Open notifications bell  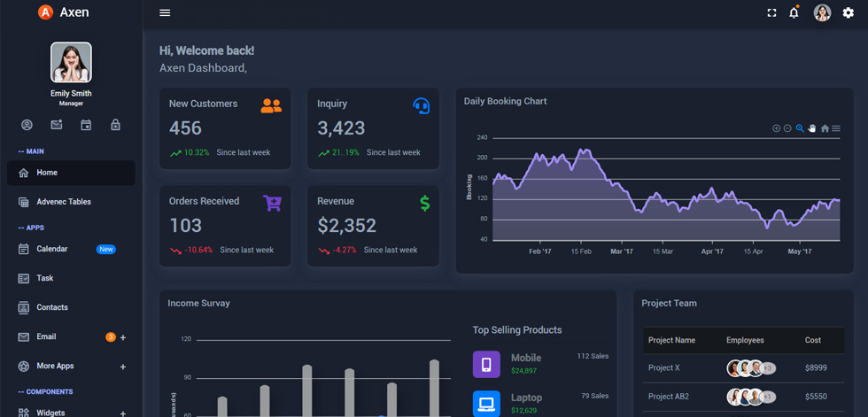(794, 12)
